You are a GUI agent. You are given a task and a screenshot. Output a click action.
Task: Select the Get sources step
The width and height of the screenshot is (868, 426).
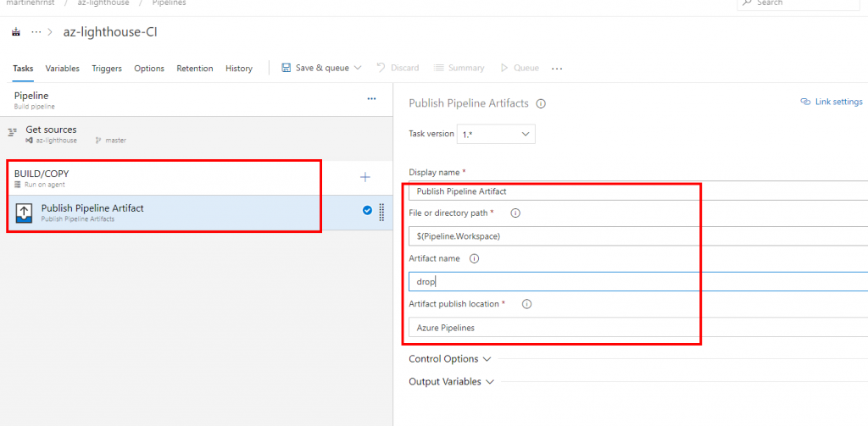tap(197, 134)
